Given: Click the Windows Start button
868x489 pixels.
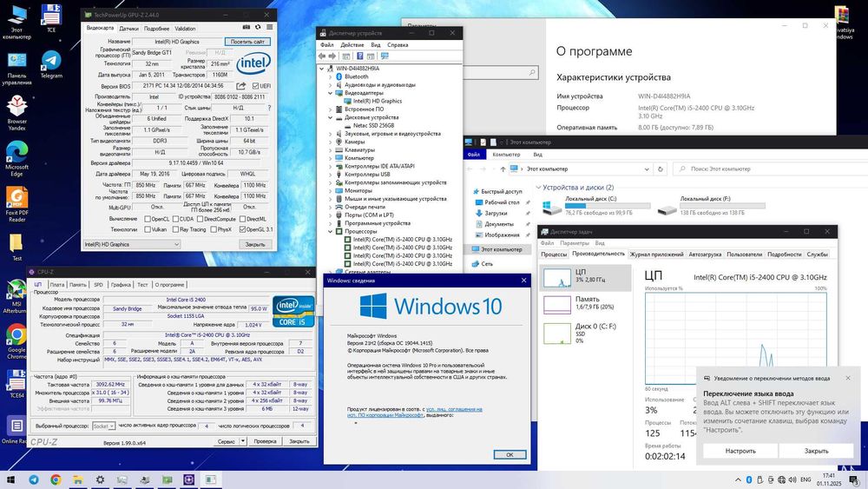Looking at the screenshot, I should [x=10, y=479].
